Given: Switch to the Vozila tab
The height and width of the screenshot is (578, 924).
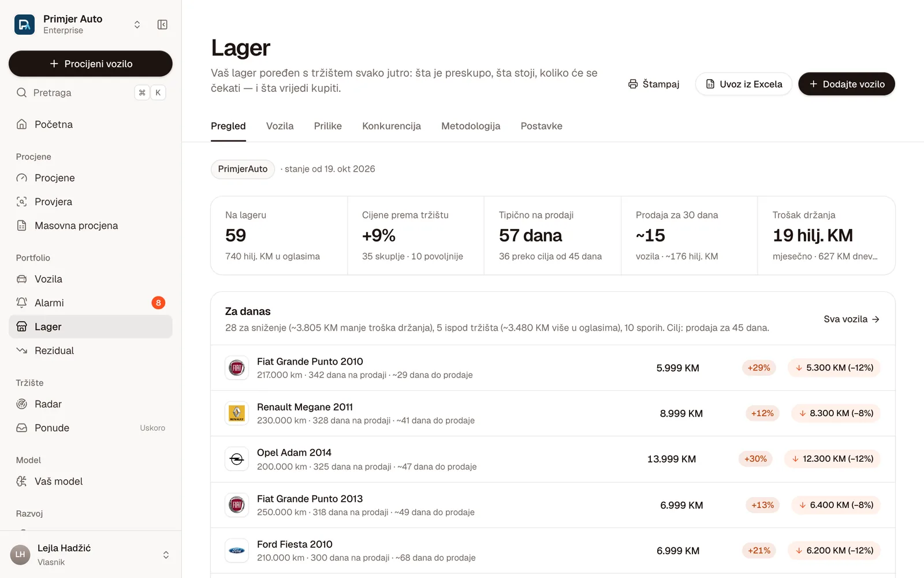Looking at the screenshot, I should (x=280, y=126).
